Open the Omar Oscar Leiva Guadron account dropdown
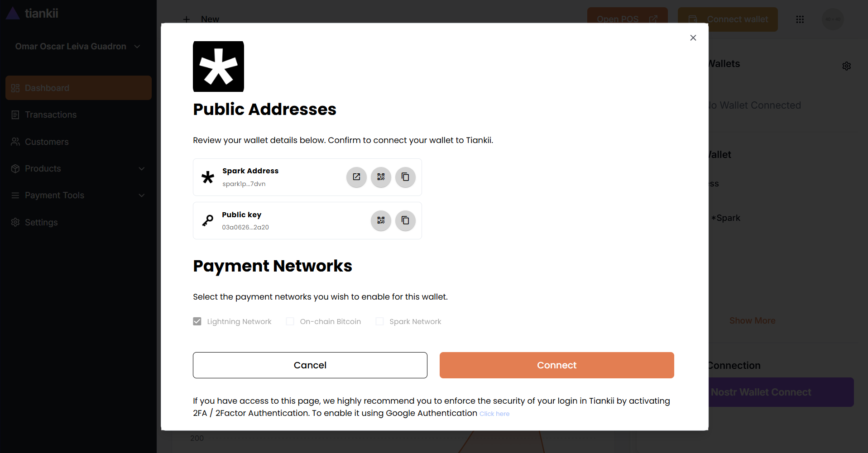Image resolution: width=868 pixels, height=453 pixels. 78,46
